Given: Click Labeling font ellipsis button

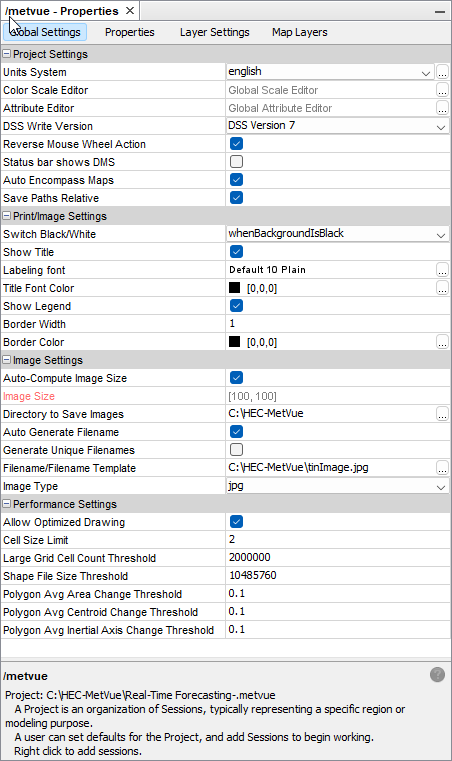Looking at the screenshot, I should tap(442, 270).
